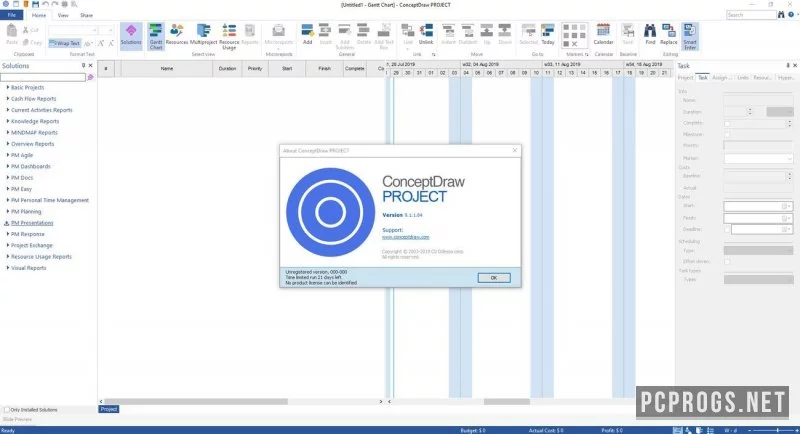Open the Multiproject view
This screenshot has width=800, height=434.
(x=204, y=35)
